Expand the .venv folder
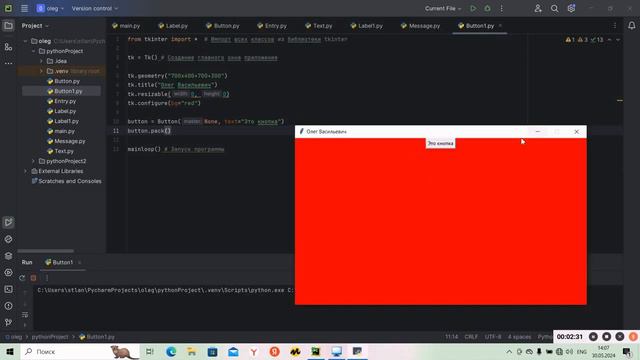 point(41,71)
